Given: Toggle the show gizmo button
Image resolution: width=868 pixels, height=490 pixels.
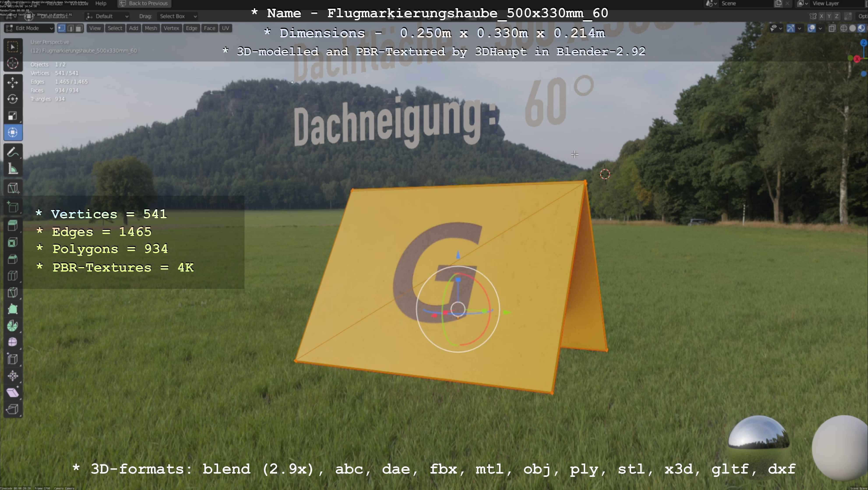Looking at the screenshot, I should [791, 28].
